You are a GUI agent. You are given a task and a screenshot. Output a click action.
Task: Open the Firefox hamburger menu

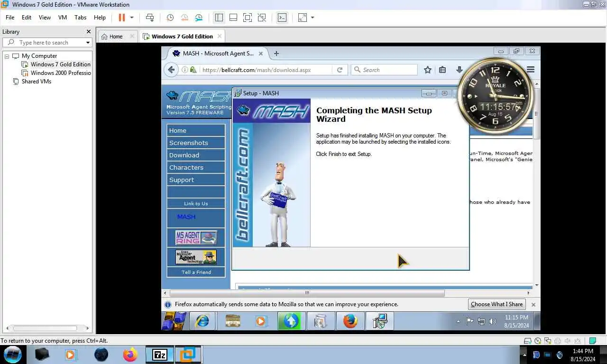click(x=531, y=70)
